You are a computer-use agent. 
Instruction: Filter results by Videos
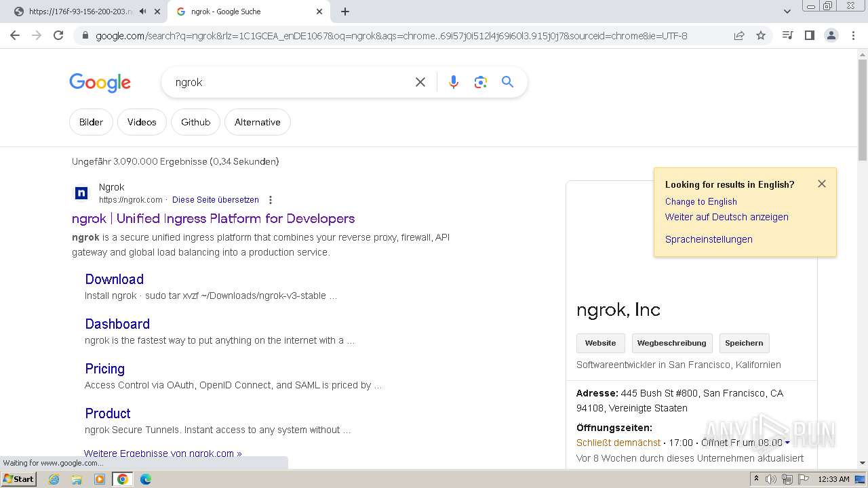pos(142,122)
